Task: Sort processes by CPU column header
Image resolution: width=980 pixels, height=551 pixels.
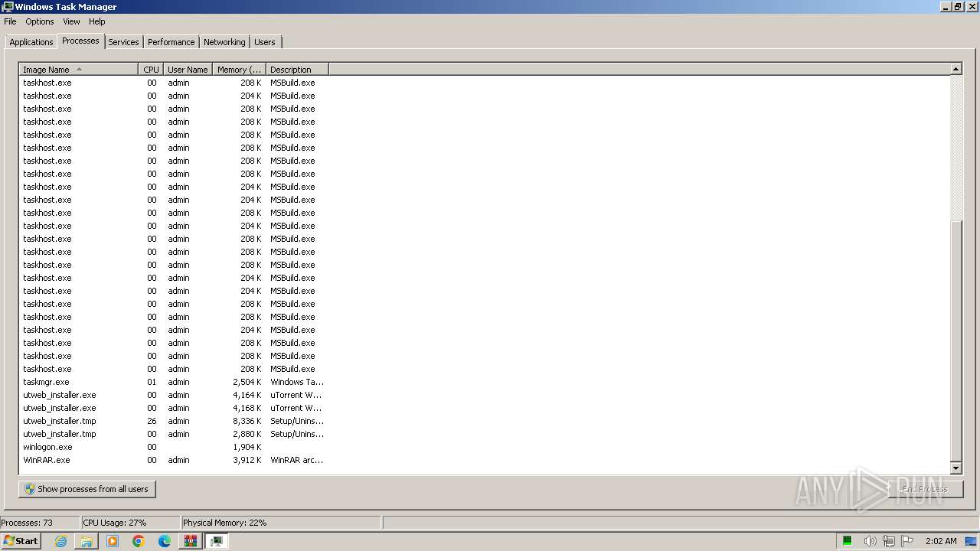Action: (151, 70)
